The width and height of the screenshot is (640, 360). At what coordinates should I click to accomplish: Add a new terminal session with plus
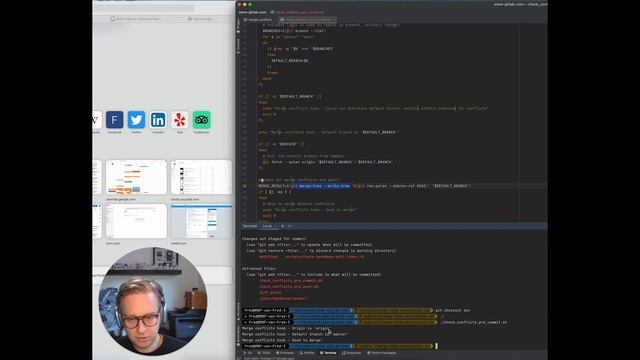point(282,226)
